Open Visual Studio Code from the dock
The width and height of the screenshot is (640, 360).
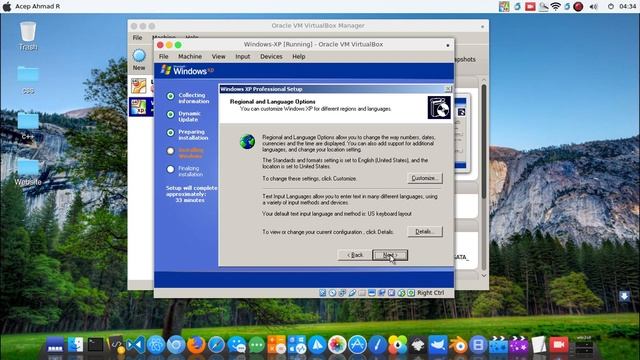pos(136,345)
